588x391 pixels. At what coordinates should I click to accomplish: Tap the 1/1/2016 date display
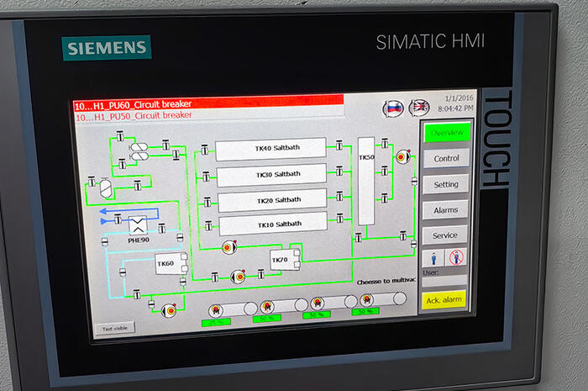point(459,98)
